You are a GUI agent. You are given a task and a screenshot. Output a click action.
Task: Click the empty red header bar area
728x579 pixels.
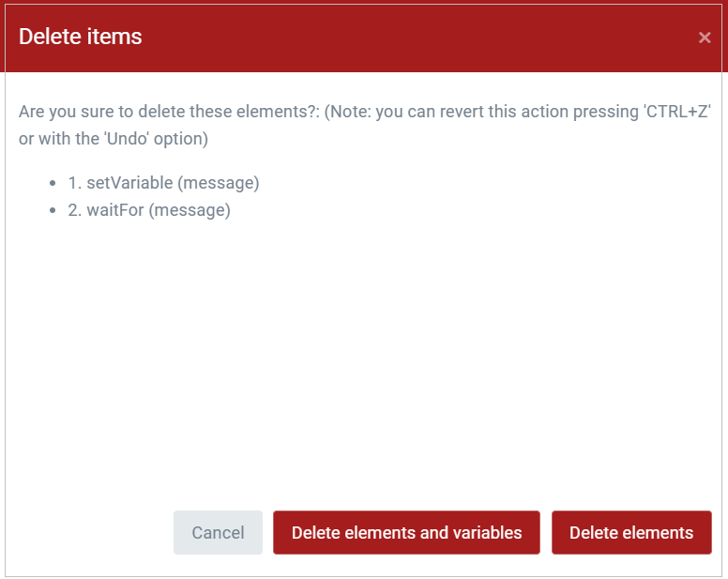[422, 38]
